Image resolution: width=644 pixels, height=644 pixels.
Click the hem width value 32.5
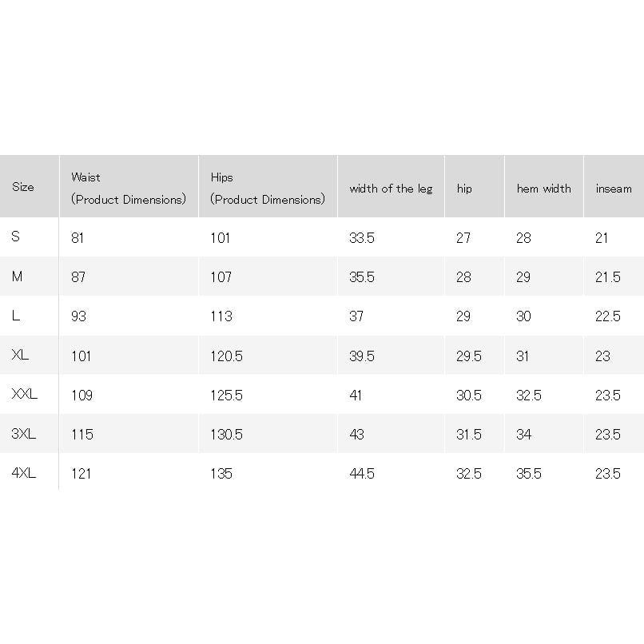point(529,396)
